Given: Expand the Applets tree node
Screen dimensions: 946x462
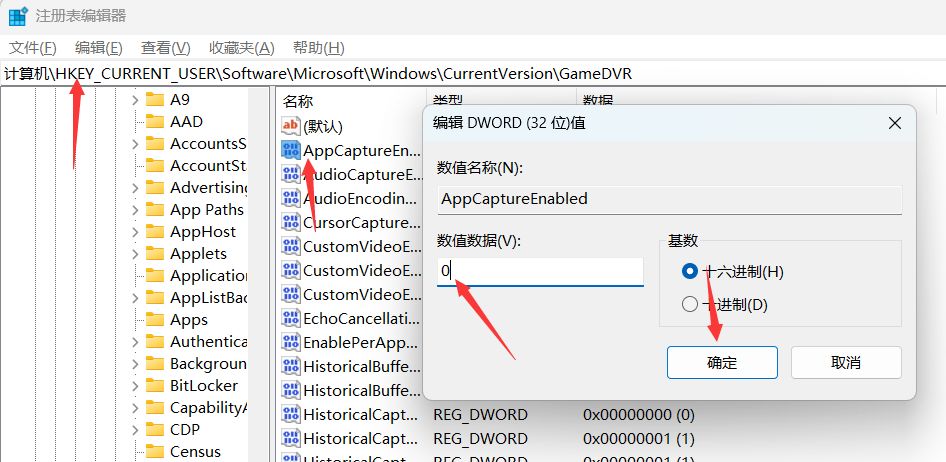Looking at the screenshot, I should coord(135,254).
